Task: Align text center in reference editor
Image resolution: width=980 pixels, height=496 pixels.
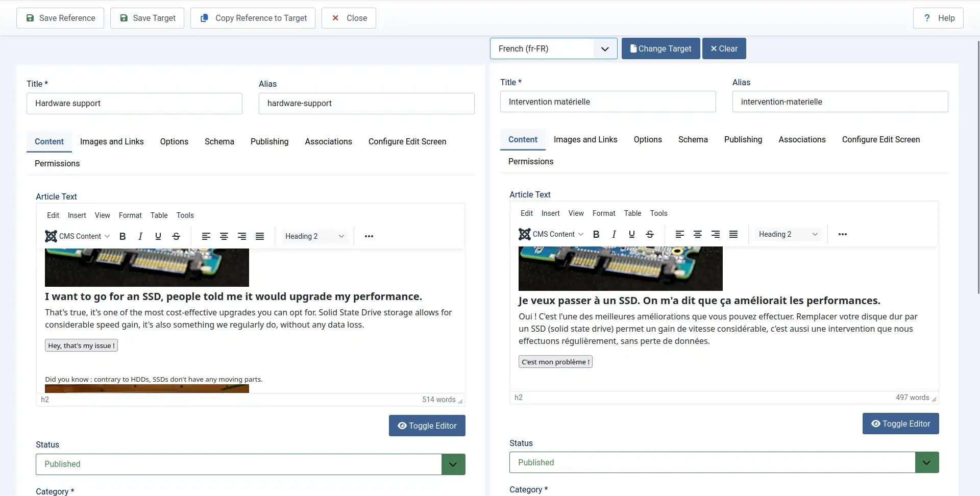Action: [224, 236]
